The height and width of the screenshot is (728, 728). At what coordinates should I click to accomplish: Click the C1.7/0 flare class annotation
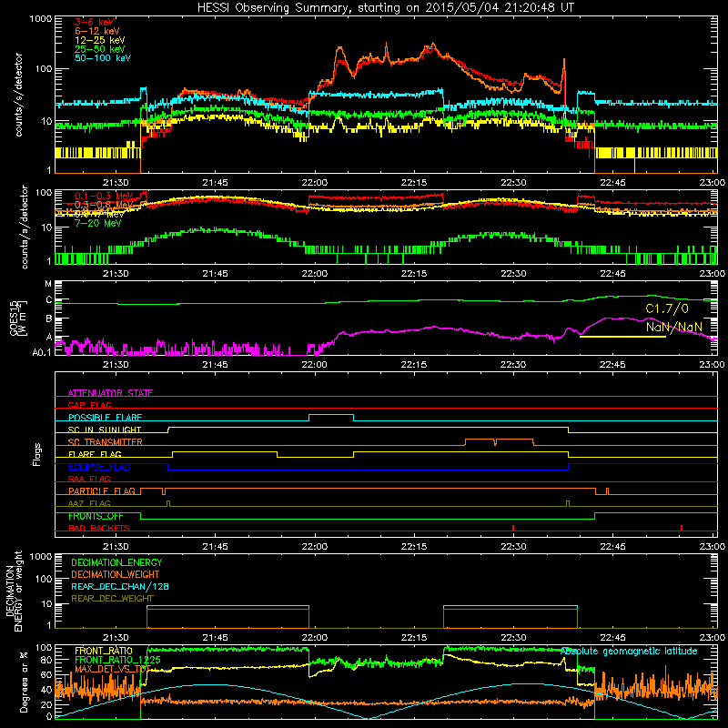coord(667,308)
